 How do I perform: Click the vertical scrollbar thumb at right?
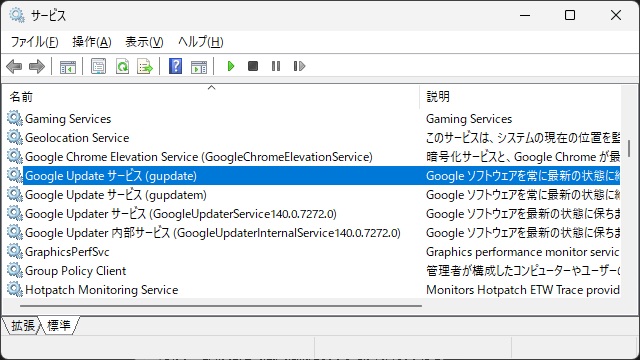[x=629, y=148]
